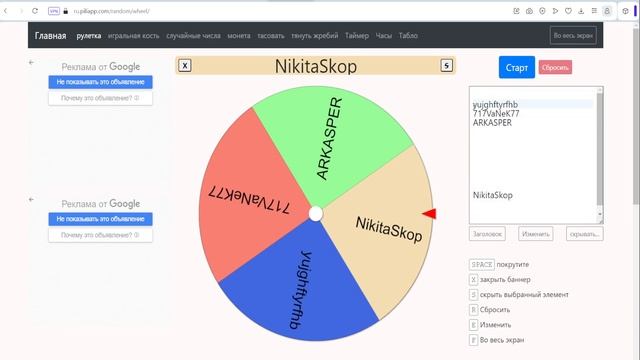
Task: Click NikitaSkop in the name list
Action: (x=493, y=195)
